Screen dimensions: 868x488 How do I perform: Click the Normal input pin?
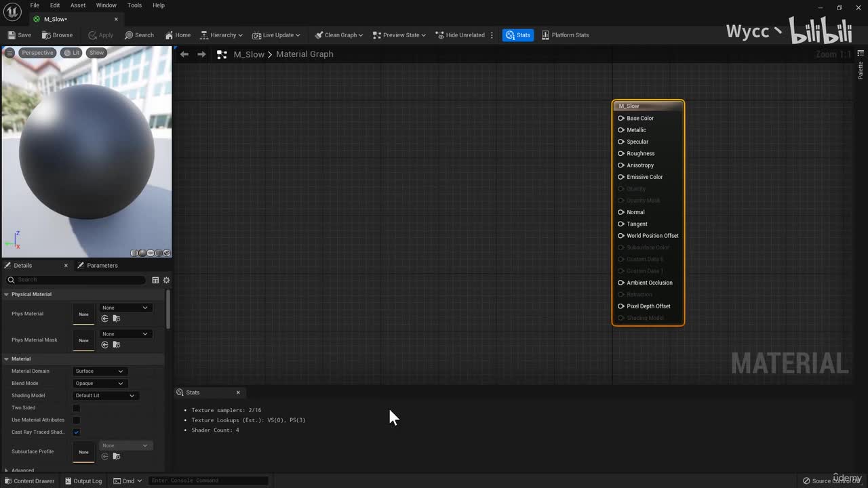point(621,212)
